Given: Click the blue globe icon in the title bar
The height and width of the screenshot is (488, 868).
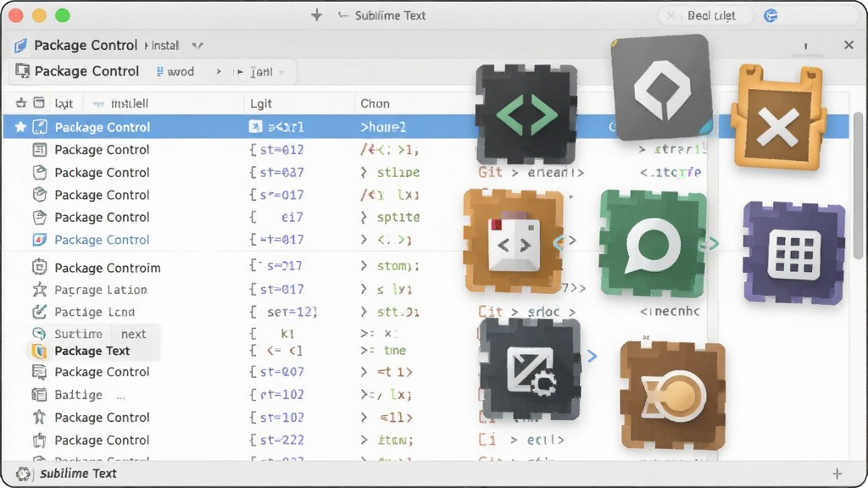Looking at the screenshot, I should tap(771, 15).
